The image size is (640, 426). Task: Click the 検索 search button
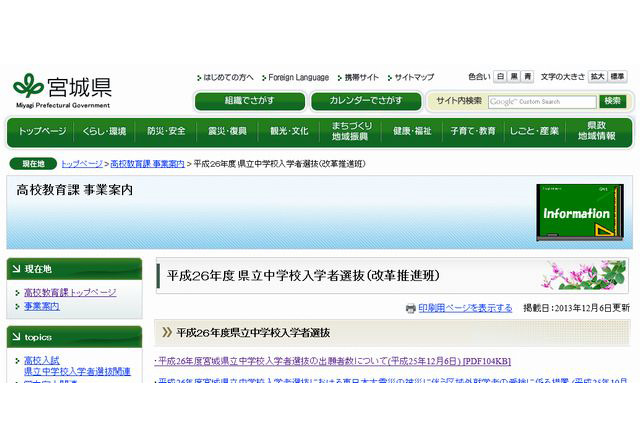tap(612, 101)
